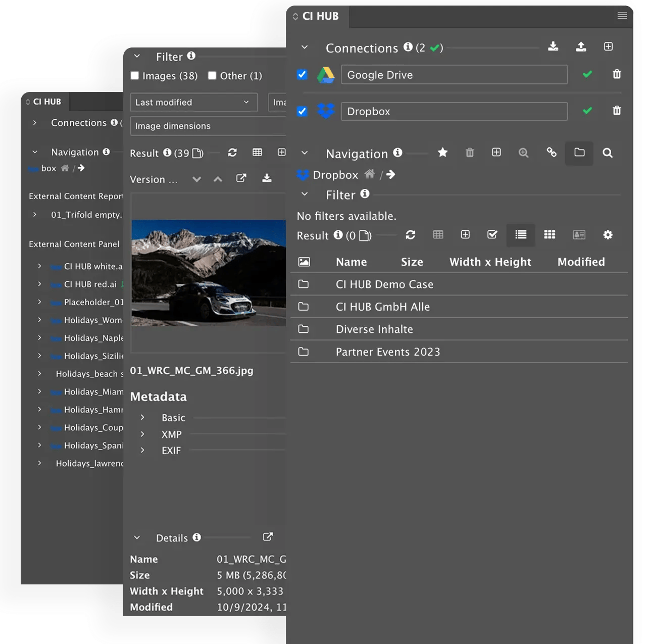Image resolution: width=649 pixels, height=644 pixels.
Task: Delete the Google Drive connection
Action: point(617,74)
